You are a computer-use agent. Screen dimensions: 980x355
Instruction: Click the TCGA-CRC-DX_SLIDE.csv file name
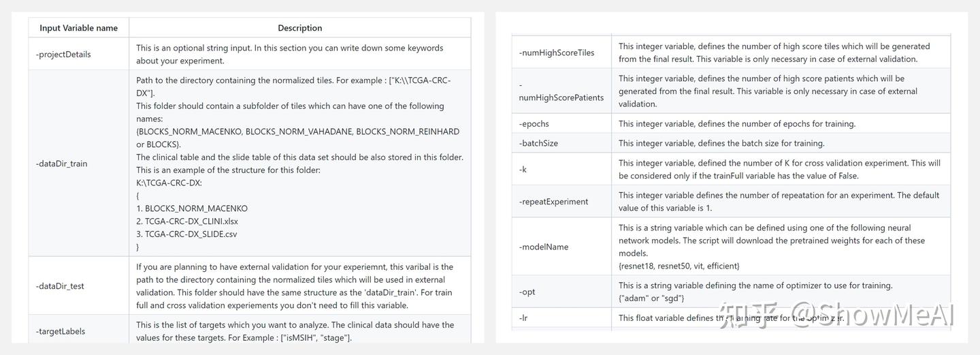(191, 234)
